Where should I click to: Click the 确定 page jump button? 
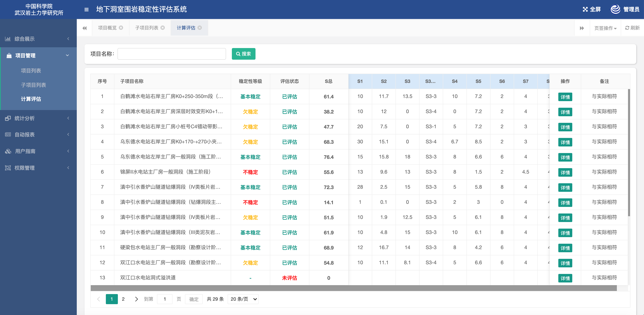pos(194,299)
